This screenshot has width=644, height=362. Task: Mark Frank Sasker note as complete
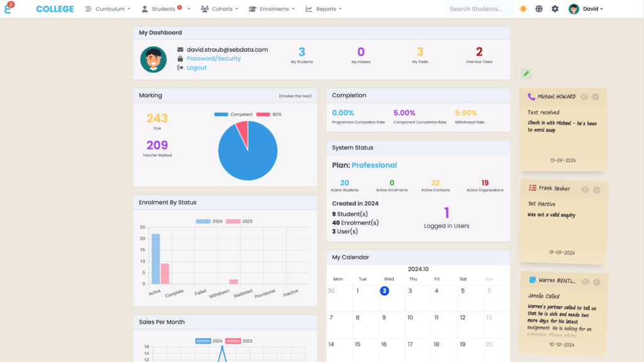tap(596, 189)
